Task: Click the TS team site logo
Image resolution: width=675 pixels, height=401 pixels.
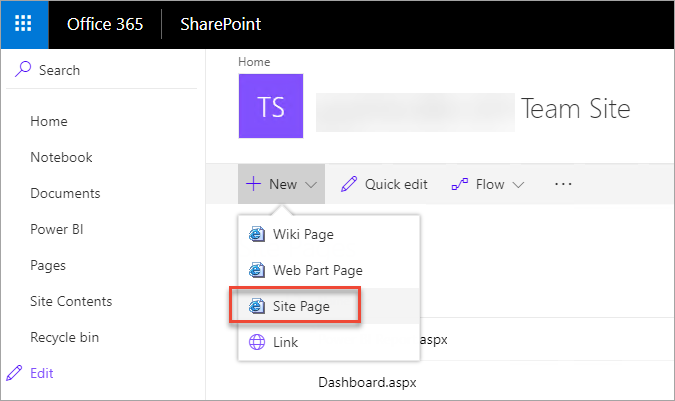Action: pos(271,106)
